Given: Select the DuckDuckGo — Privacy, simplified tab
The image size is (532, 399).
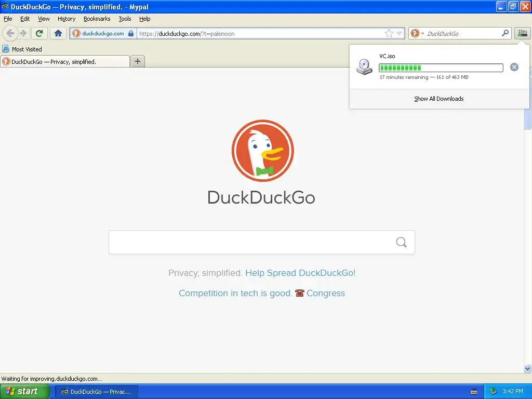Looking at the screenshot, I should coord(65,61).
